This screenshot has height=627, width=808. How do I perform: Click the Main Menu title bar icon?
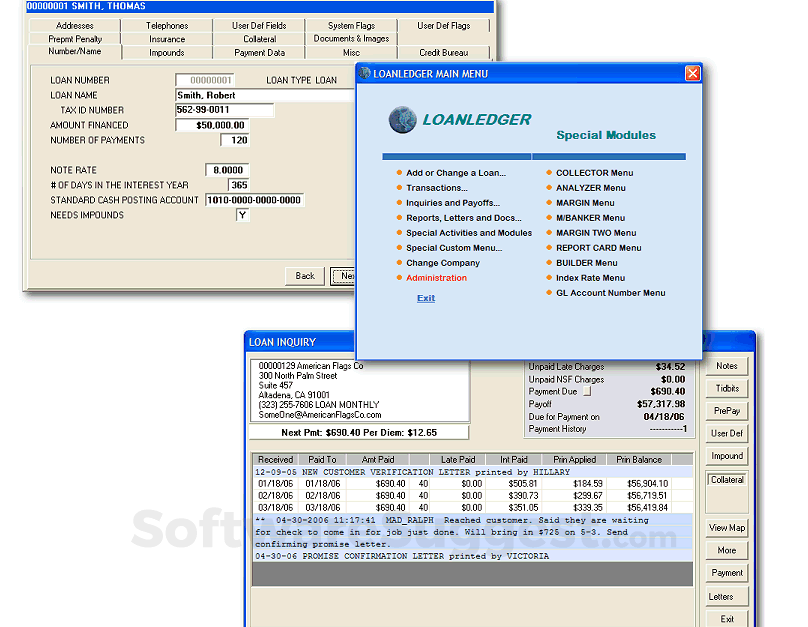click(365, 74)
